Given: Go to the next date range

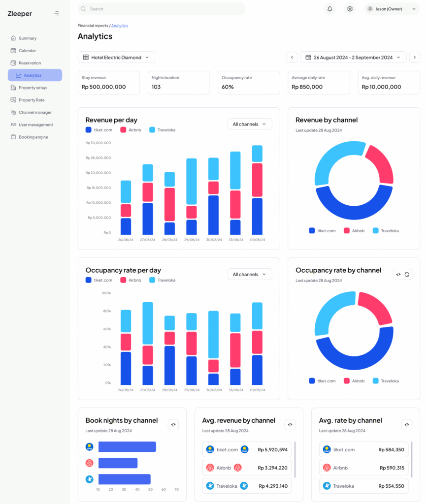Looking at the screenshot, I should tap(415, 58).
